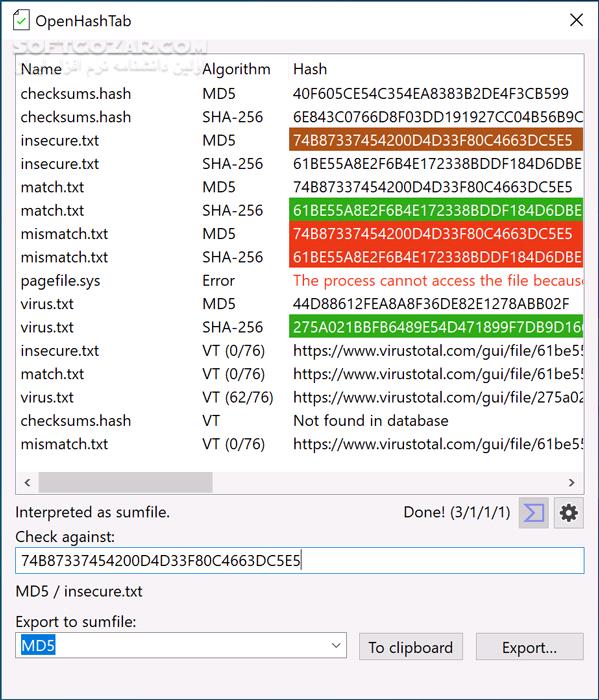
Task: Click the Export... button
Action: click(529, 647)
